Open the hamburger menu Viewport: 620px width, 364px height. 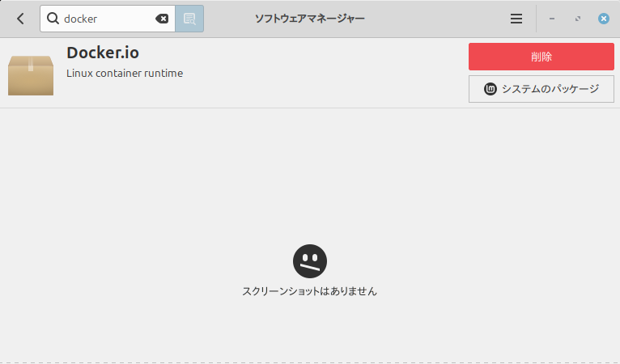coord(516,19)
